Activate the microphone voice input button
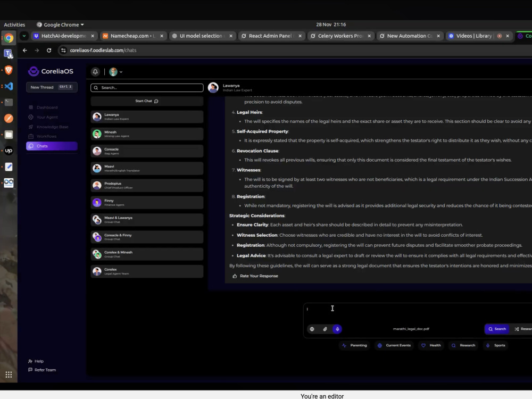The height and width of the screenshot is (399, 532). [x=337, y=329]
